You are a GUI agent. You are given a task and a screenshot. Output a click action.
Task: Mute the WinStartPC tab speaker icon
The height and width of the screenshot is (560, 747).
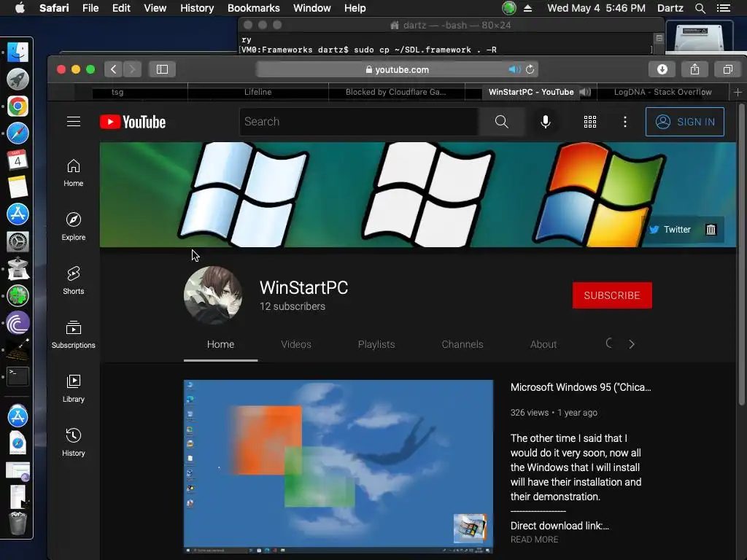(x=585, y=92)
